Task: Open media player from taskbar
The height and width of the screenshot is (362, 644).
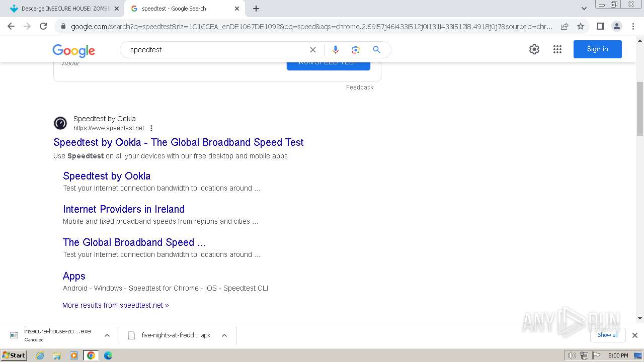Action: point(74,355)
